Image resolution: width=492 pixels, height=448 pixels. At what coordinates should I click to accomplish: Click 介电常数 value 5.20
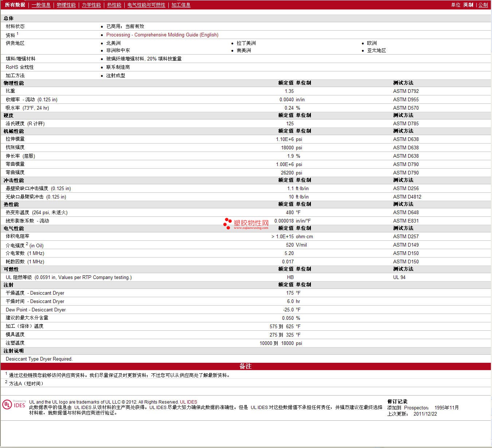[289, 253]
